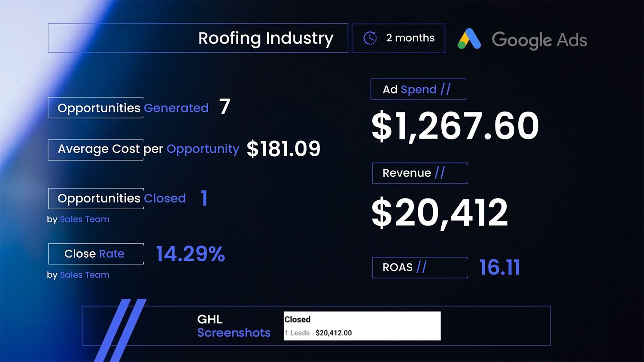Click the slashes icon after ROAS
Viewport: 644px width, 362px height.
pyautogui.click(x=421, y=267)
